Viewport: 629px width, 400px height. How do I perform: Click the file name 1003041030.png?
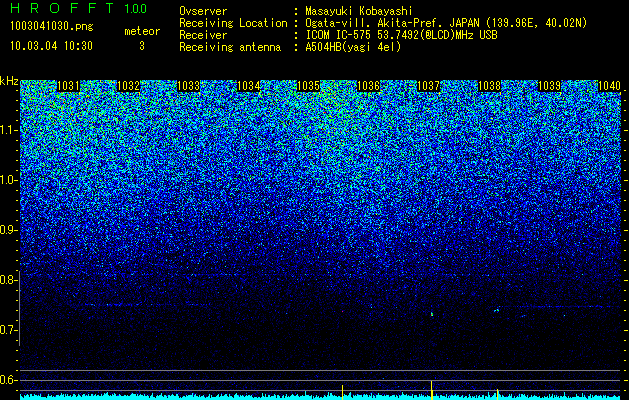tap(52, 27)
